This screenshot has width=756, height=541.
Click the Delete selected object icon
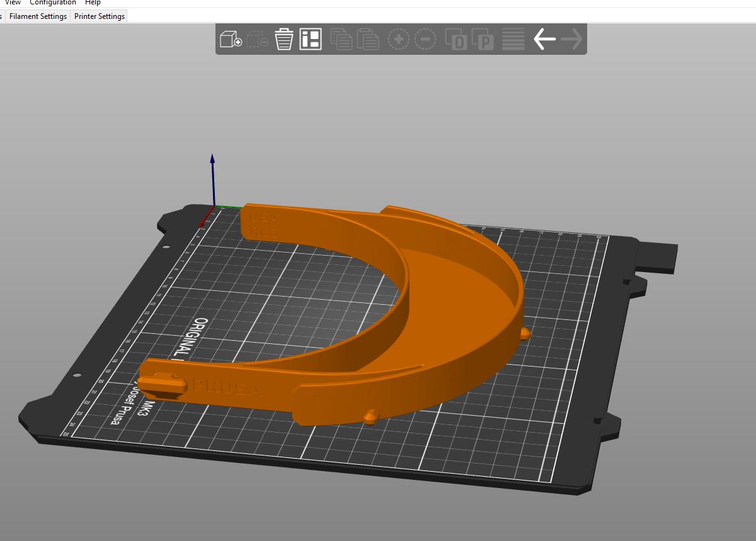pos(258,39)
